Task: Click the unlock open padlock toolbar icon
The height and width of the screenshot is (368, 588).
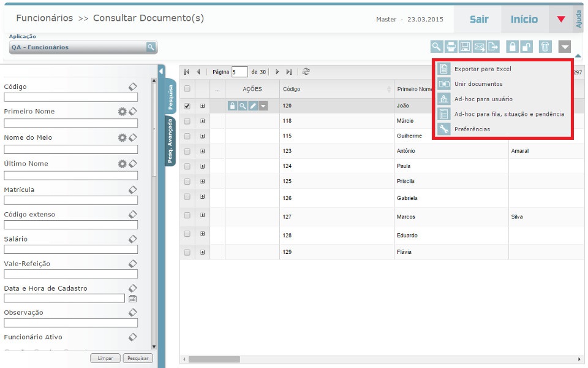Action: [x=526, y=47]
